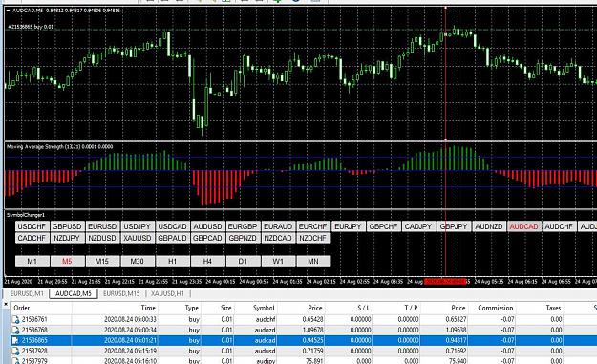Switch to the D1 daily timeframe
Image resolution: width=597 pixels, height=364 pixels.
tap(243, 261)
